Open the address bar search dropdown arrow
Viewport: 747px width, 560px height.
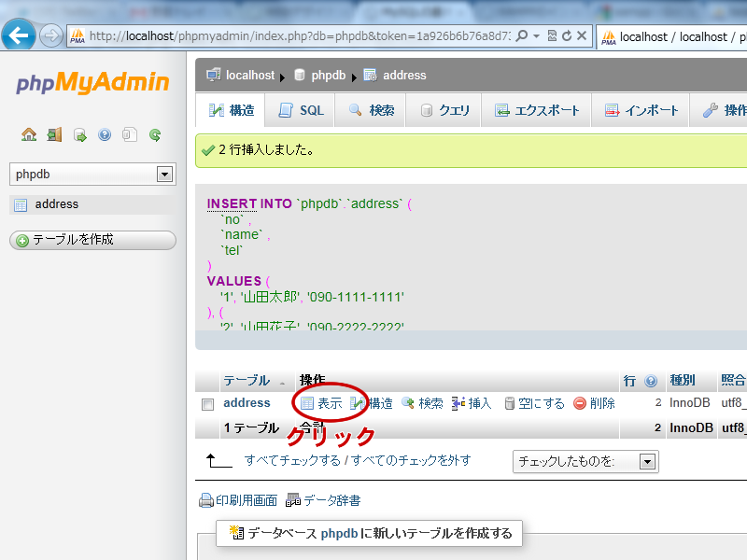[535, 36]
